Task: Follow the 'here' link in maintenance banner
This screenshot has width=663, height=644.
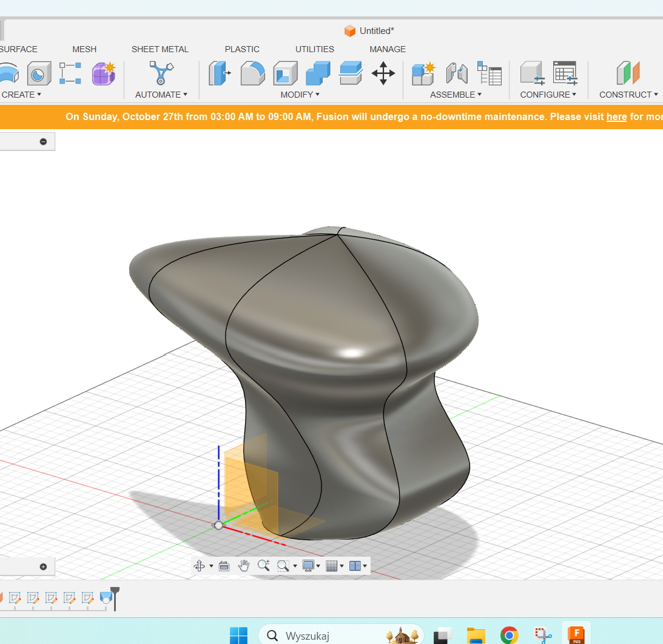Action: tap(616, 116)
